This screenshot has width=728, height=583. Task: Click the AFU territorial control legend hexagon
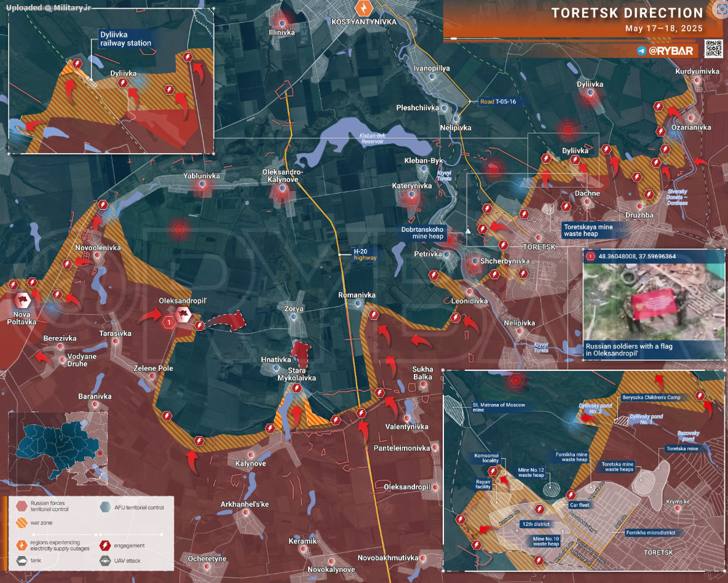click(x=105, y=507)
